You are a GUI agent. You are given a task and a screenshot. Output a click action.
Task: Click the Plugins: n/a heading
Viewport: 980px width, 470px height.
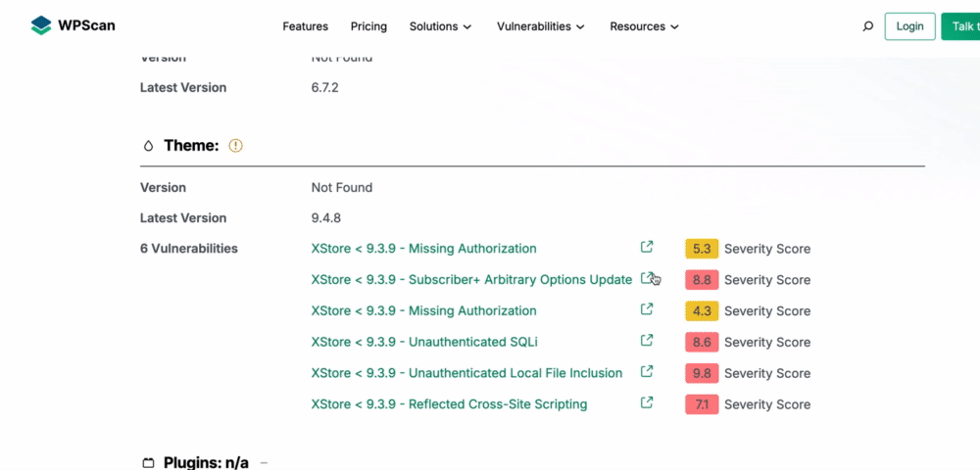[206, 462]
